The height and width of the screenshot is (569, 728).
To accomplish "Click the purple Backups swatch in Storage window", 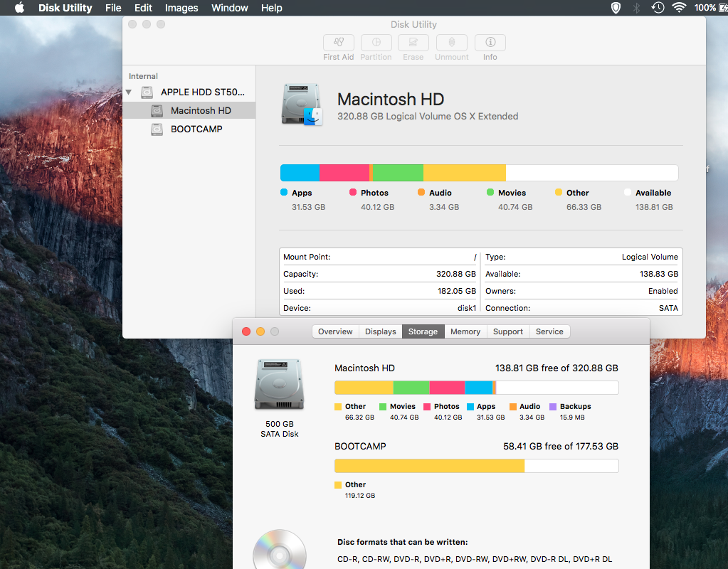I will [552, 407].
